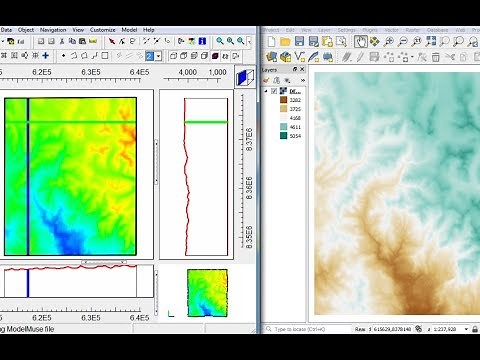Click Zoom Full extent icon in QGIS
Viewport: 480px width, 360px height.
[x=431, y=42]
